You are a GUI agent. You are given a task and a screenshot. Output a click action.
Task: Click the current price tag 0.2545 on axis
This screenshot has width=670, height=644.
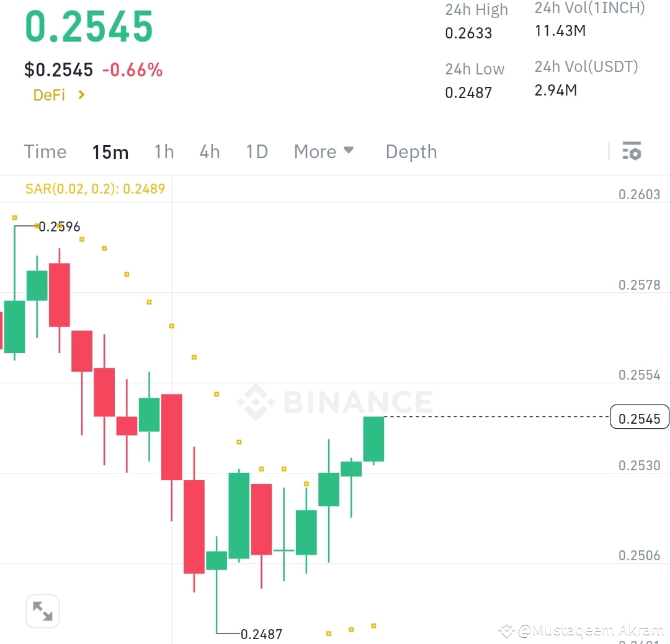[640, 418]
